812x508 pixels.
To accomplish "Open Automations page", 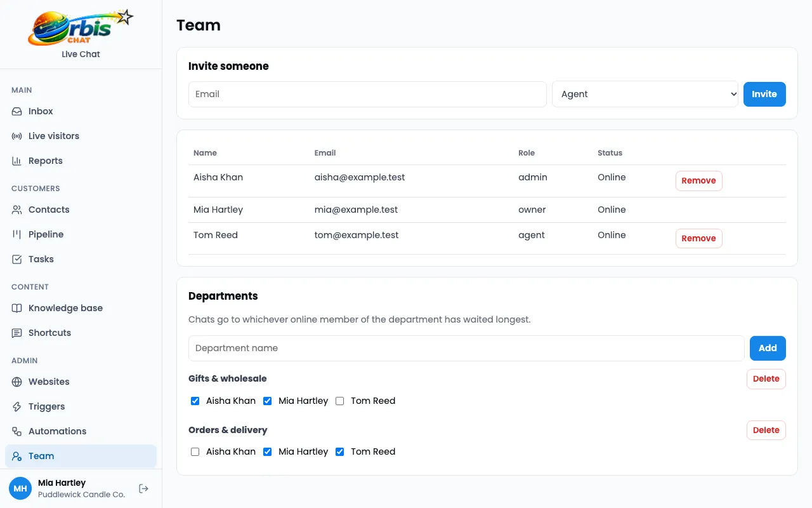I will click(81, 431).
